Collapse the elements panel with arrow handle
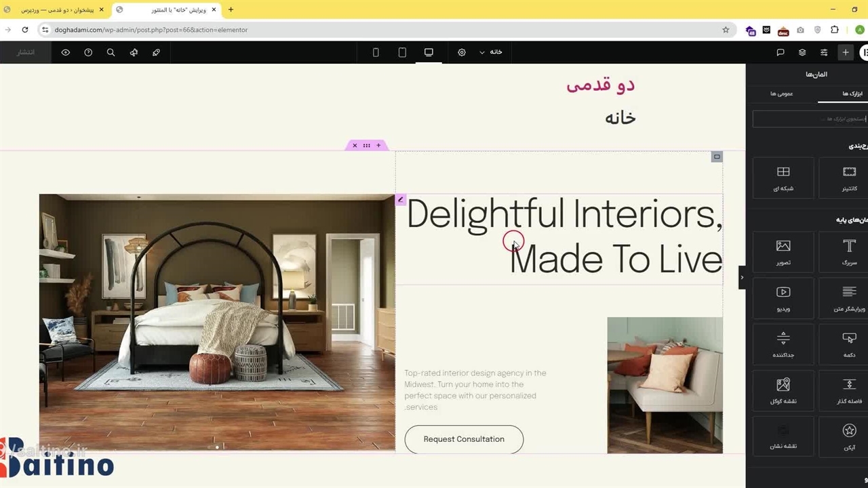 742,277
